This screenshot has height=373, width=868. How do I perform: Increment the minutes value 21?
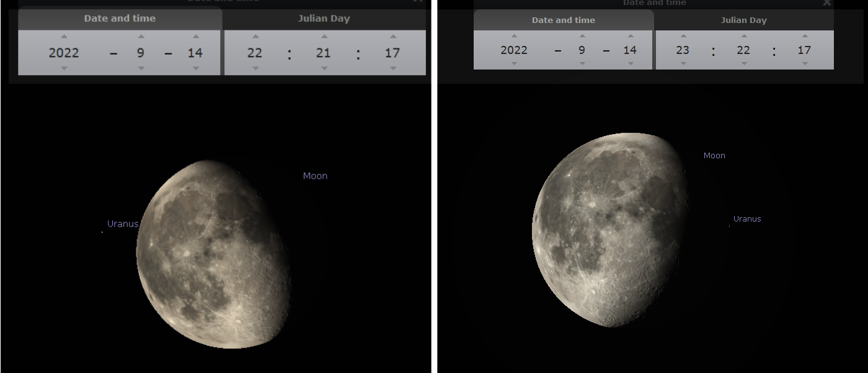pos(324,36)
